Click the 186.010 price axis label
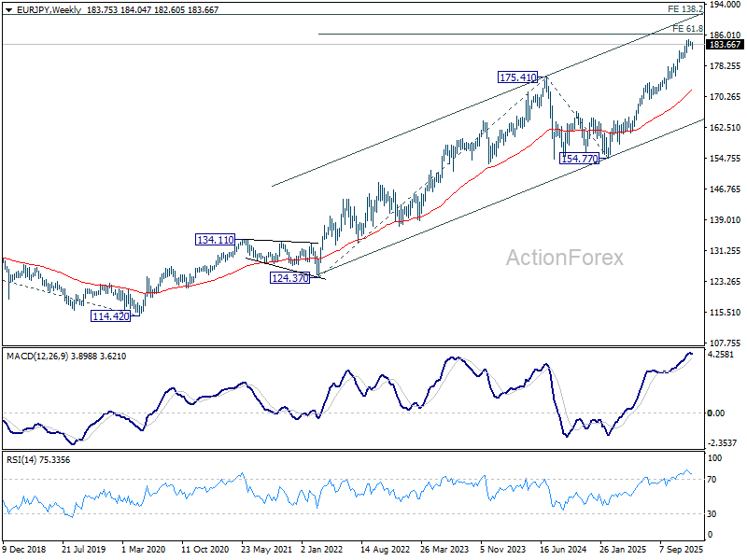The height and width of the screenshot is (560, 747). (726, 35)
